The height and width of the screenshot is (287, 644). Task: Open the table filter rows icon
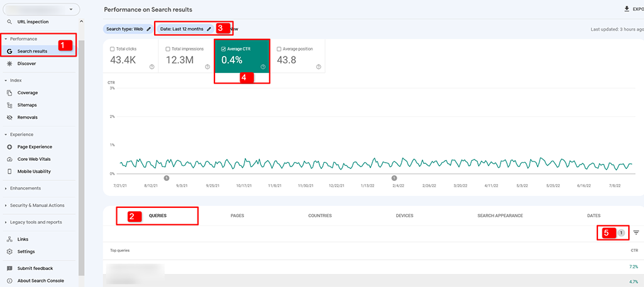[x=636, y=232]
